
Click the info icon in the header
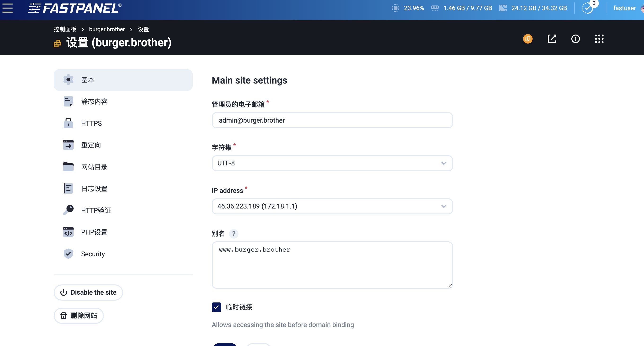coord(575,39)
